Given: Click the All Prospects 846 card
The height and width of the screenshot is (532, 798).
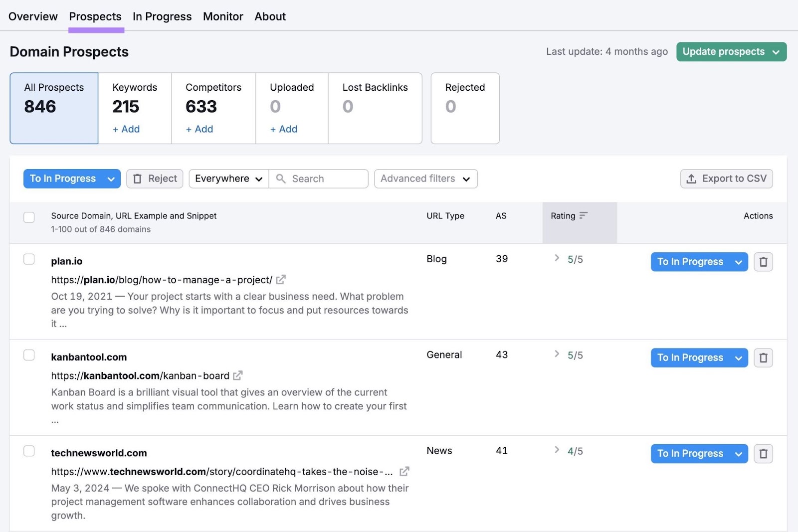Looking at the screenshot, I should pos(53,108).
